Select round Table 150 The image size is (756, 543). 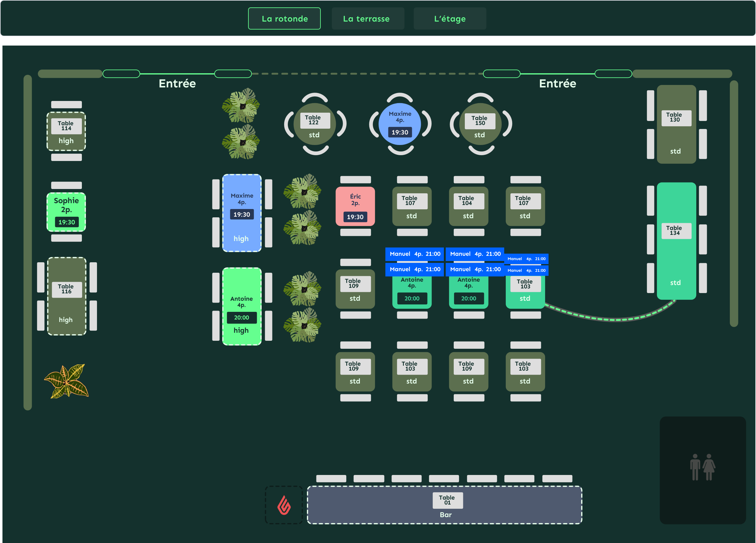tap(480, 124)
